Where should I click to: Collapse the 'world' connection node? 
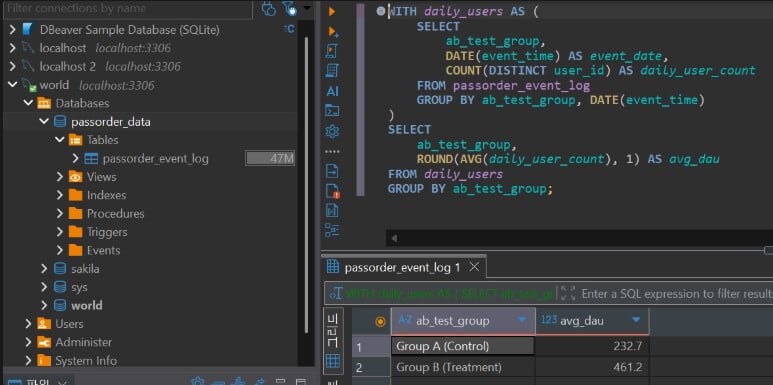(x=12, y=85)
